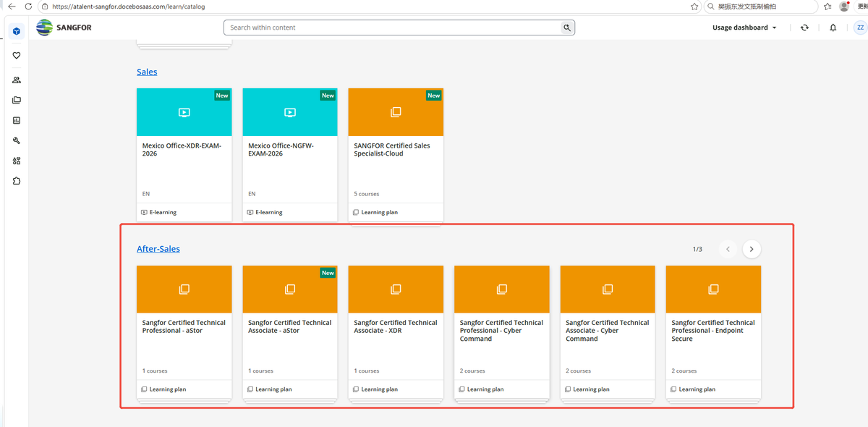Viewport: 868px width, 427px height.
Task: Open the puzzle piece icon in the sidebar
Action: [17, 181]
